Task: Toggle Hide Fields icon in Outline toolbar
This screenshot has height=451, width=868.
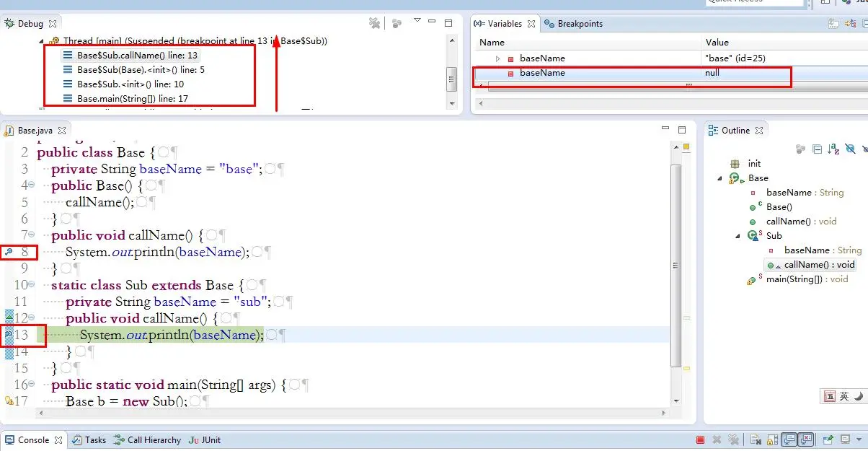Action: pos(850,149)
